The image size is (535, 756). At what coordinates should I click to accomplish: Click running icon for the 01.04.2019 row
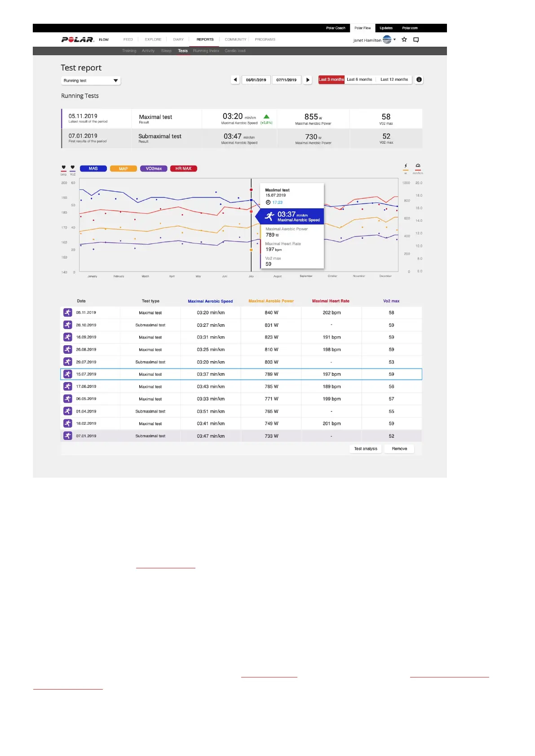coord(68,411)
